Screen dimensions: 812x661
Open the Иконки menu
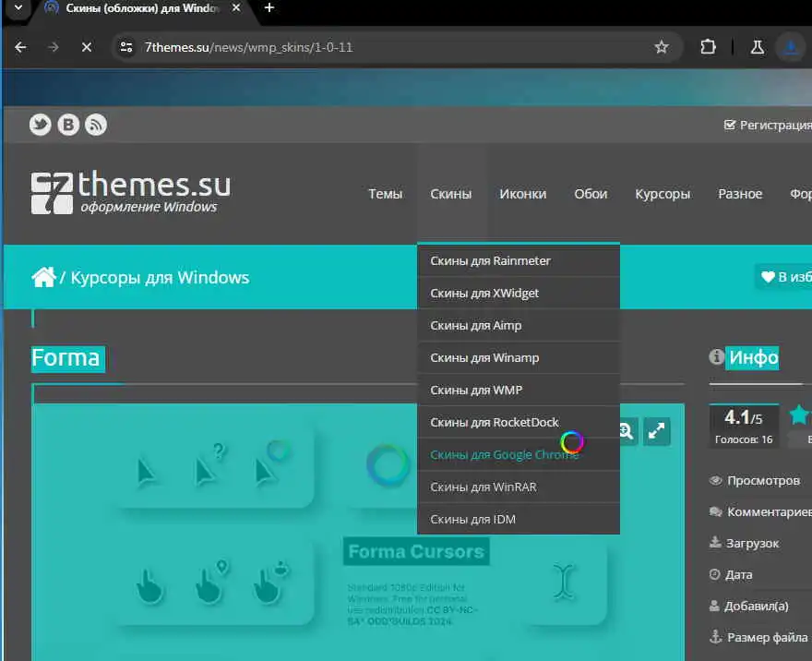click(522, 194)
